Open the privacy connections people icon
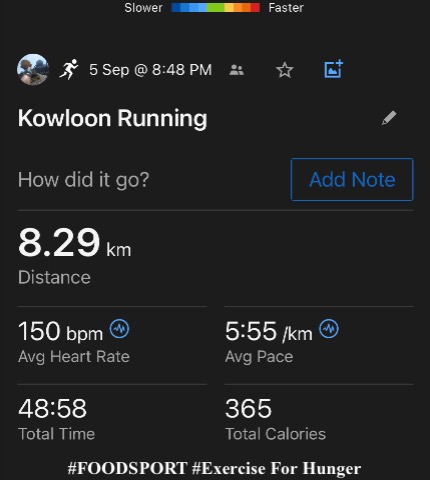 [x=237, y=70]
